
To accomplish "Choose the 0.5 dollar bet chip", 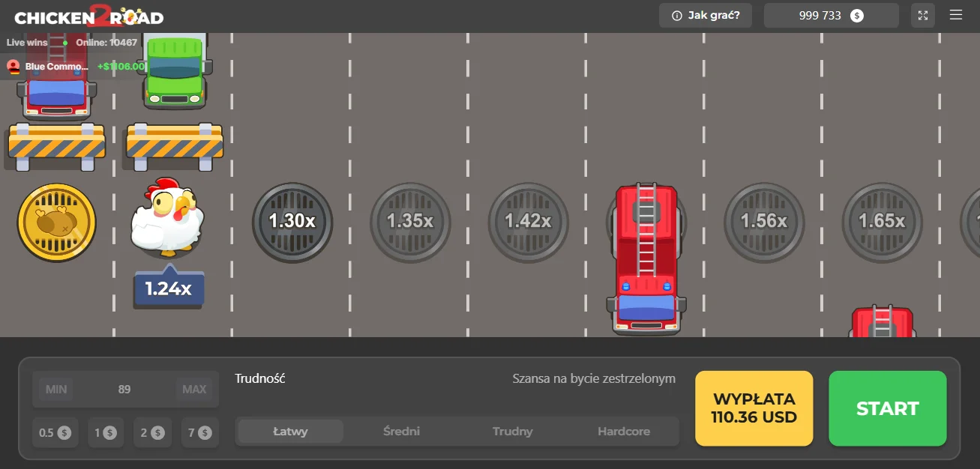I will pos(54,432).
